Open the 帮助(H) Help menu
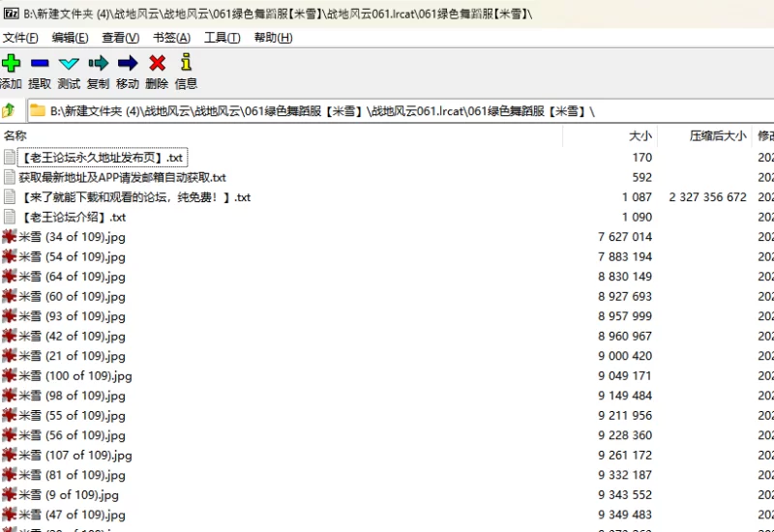Image resolution: width=774 pixels, height=532 pixels. click(x=273, y=38)
